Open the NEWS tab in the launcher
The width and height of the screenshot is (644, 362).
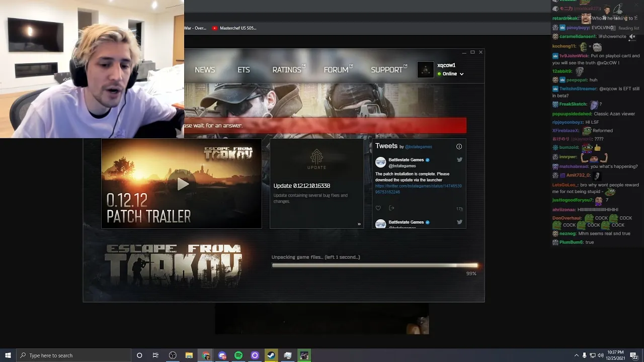click(205, 70)
